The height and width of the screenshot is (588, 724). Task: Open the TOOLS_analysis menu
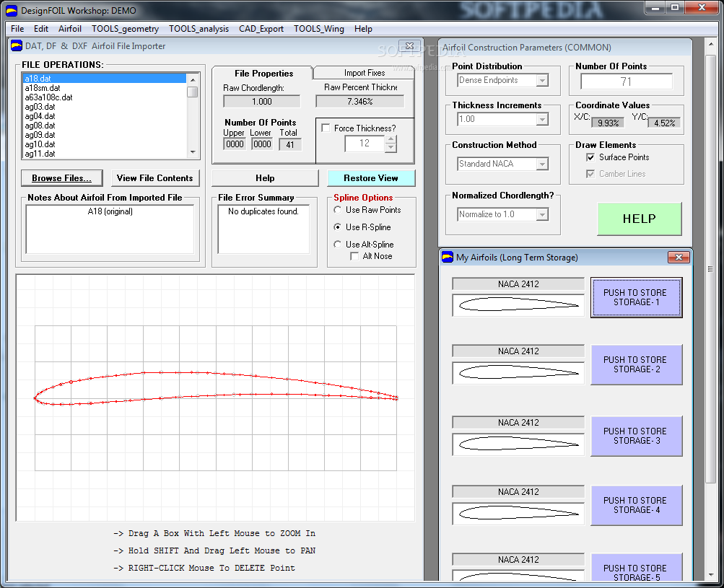point(199,29)
